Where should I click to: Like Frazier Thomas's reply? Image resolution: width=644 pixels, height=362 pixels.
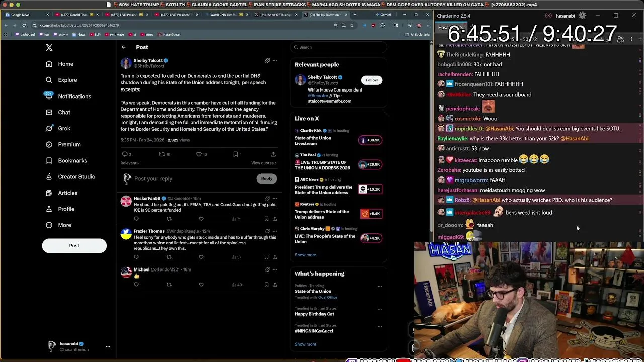tap(201, 257)
